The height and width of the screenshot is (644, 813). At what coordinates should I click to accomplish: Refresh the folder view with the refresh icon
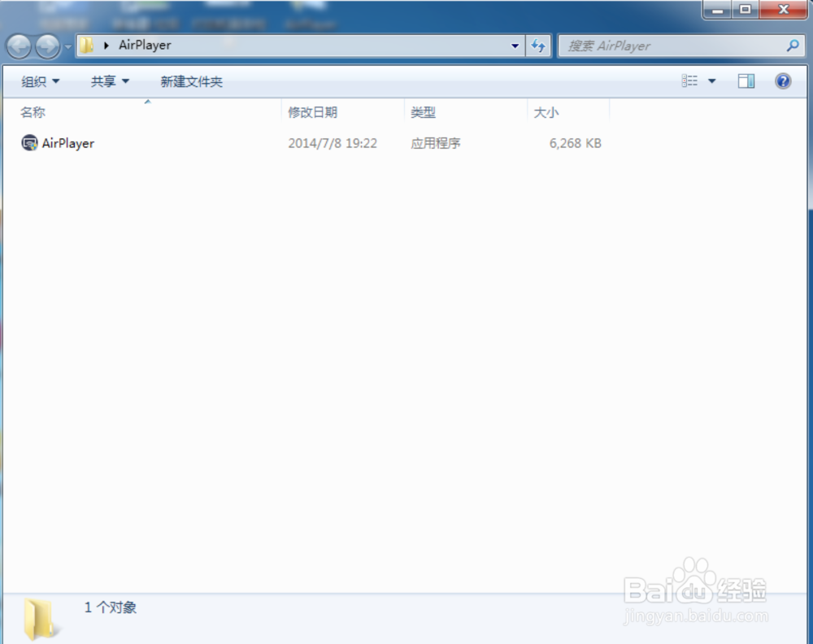tap(538, 46)
